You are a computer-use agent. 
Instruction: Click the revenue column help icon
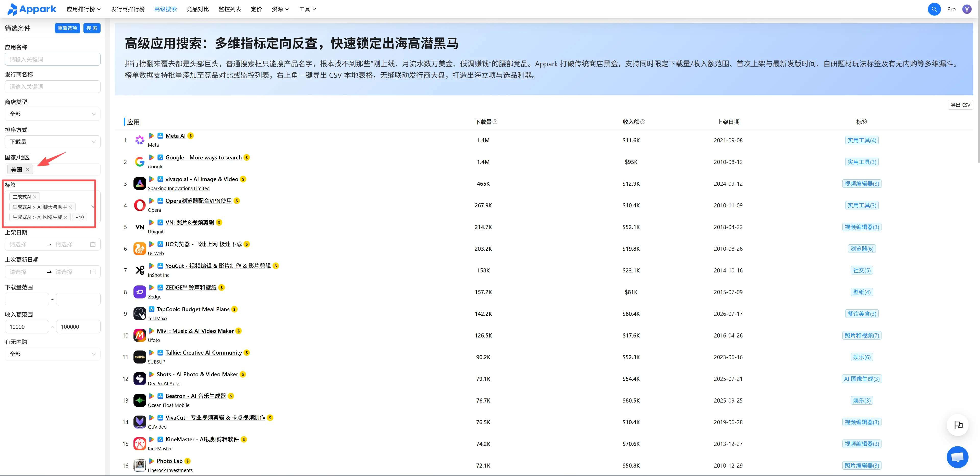(x=643, y=122)
